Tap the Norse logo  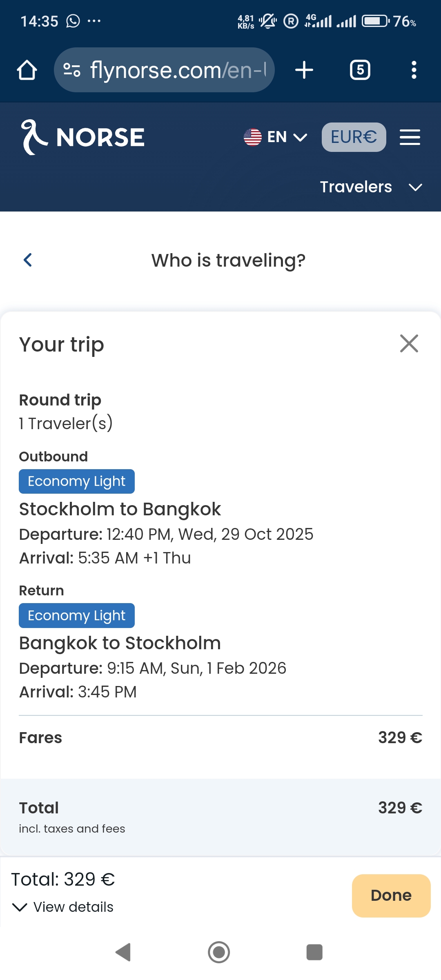pyautogui.click(x=83, y=137)
